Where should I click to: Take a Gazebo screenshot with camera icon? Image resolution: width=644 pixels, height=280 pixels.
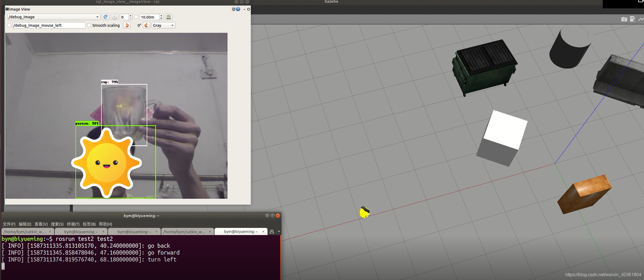[624, 19]
